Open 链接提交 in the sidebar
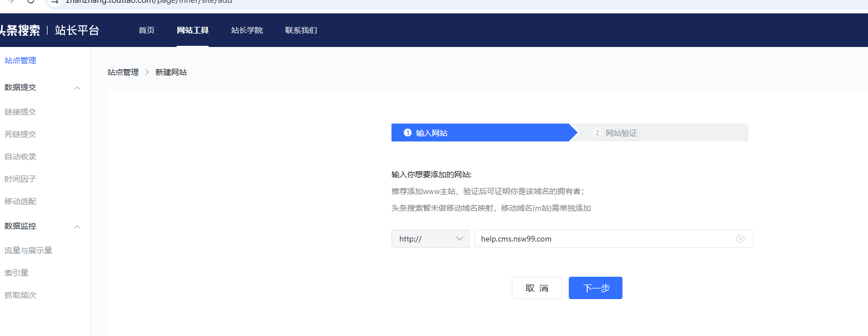 click(20, 112)
